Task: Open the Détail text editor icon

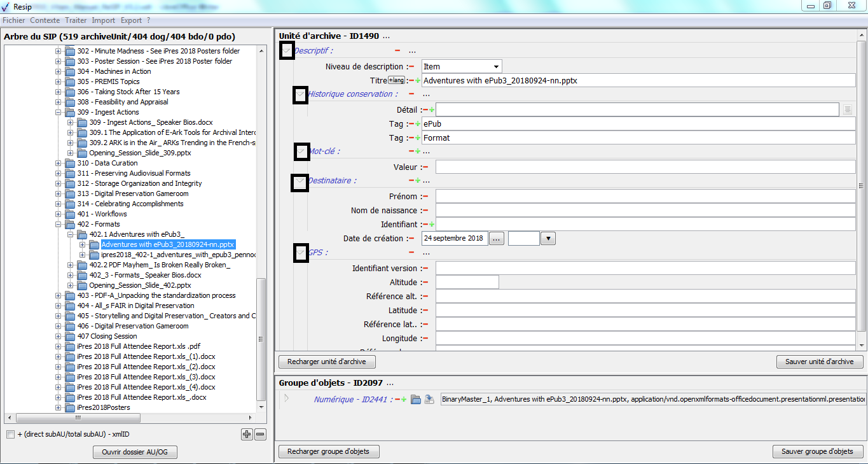Action: pyautogui.click(x=848, y=110)
